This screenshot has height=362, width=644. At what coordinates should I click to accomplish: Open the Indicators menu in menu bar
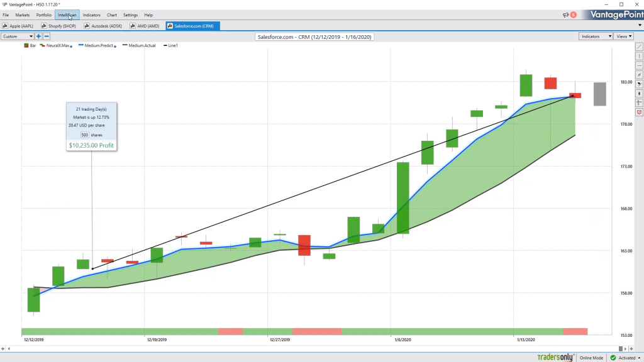pyautogui.click(x=91, y=15)
